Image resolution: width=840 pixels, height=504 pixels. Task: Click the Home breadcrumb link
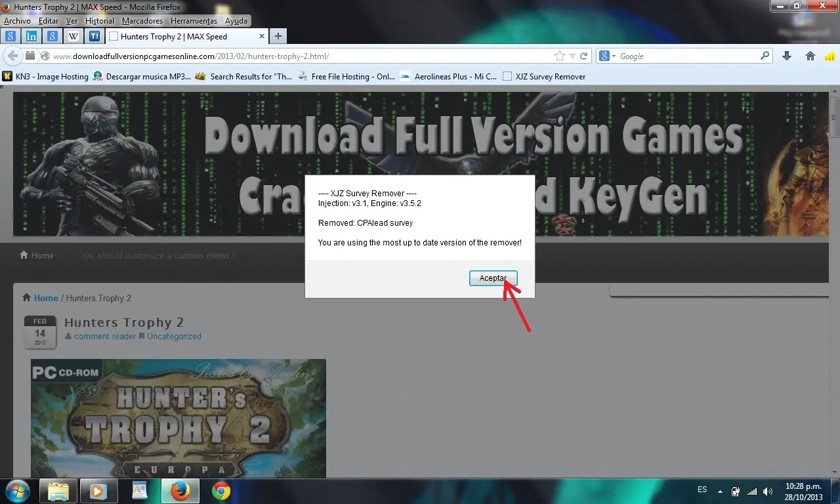click(46, 298)
